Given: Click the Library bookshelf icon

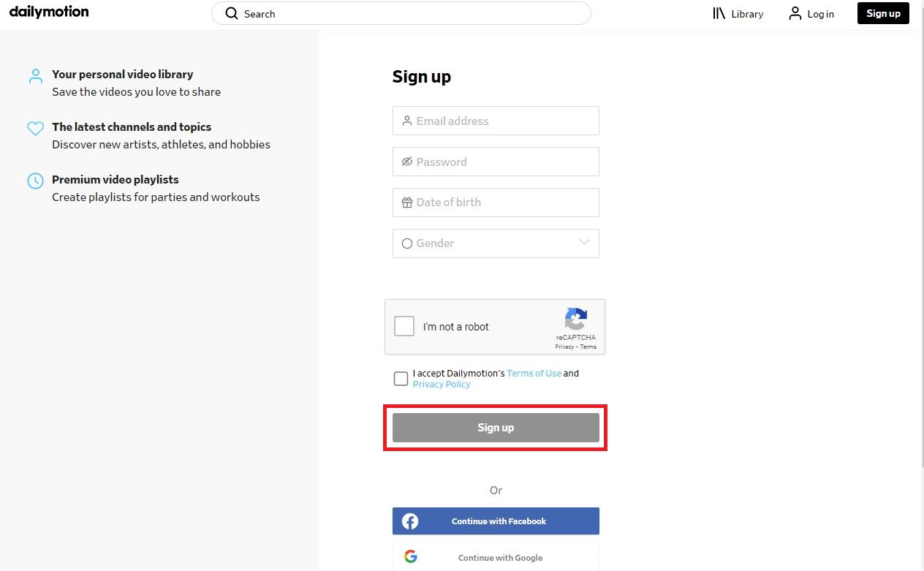Looking at the screenshot, I should click(x=719, y=13).
